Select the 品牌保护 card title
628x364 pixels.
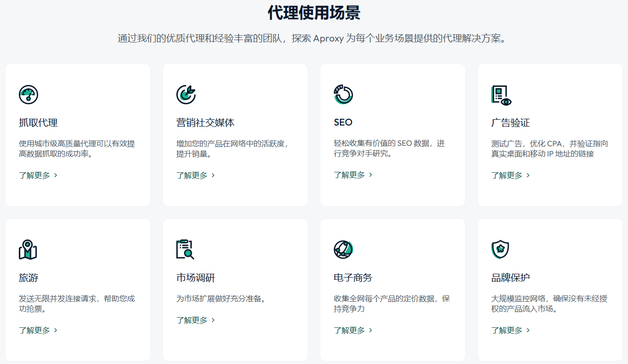(x=511, y=278)
